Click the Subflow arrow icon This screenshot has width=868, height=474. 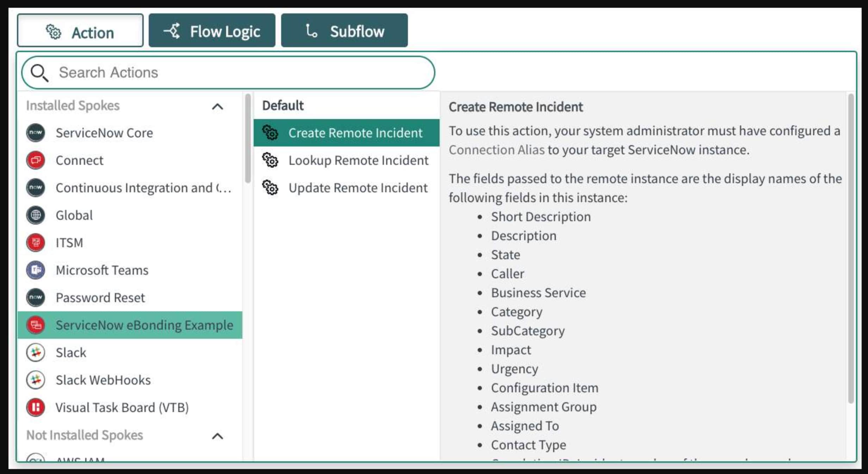click(x=311, y=31)
